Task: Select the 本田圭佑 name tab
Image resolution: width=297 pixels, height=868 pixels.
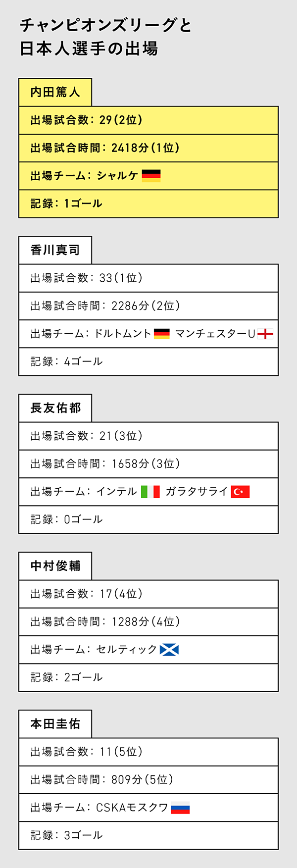Action: click(55, 724)
